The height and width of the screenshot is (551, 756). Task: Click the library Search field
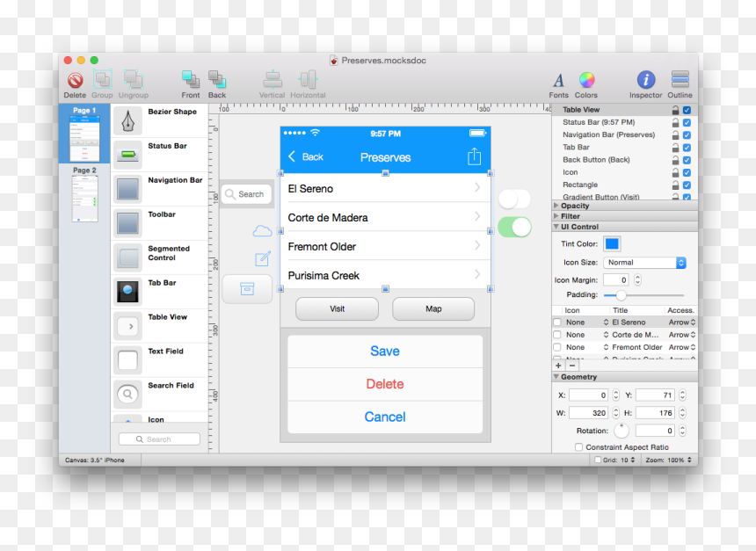[x=159, y=439]
